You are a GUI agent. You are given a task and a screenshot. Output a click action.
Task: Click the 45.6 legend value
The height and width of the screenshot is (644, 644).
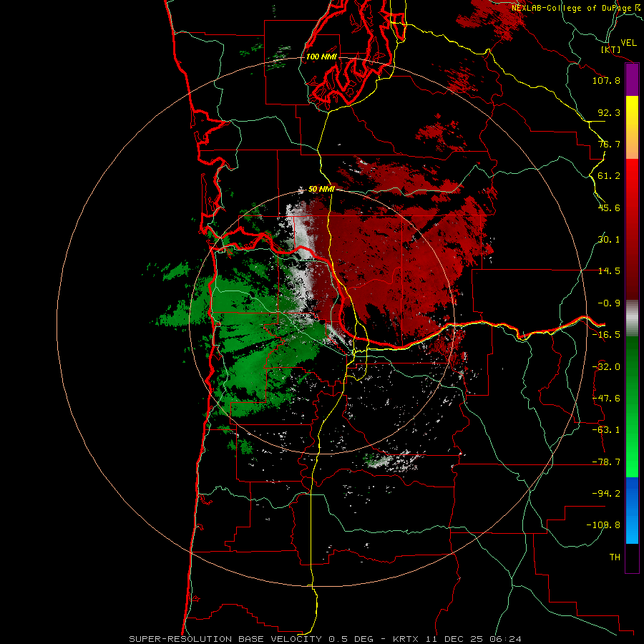coord(609,208)
